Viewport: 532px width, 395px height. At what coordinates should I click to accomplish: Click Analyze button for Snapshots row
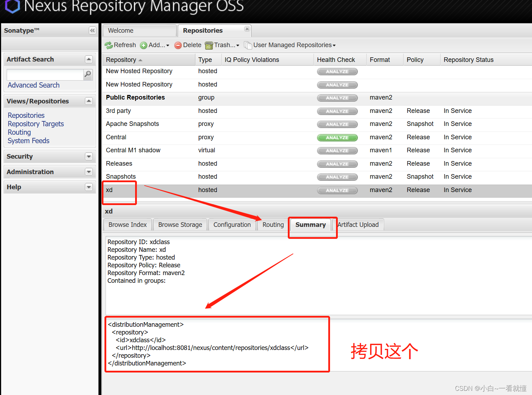tap(337, 177)
